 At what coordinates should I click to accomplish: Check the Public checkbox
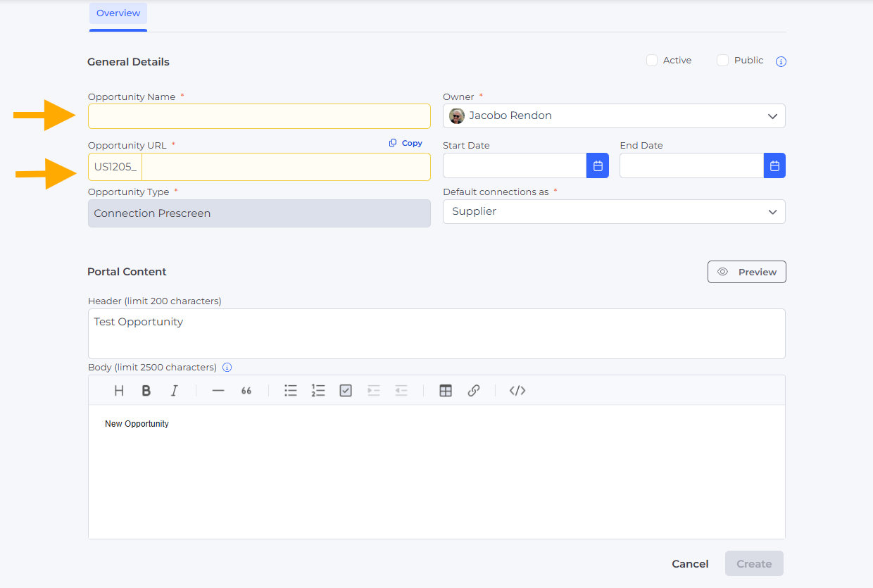pyautogui.click(x=722, y=61)
